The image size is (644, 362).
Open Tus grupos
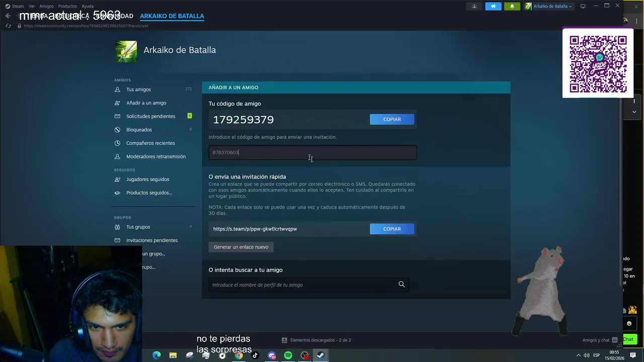pyautogui.click(x=138, y=227)
